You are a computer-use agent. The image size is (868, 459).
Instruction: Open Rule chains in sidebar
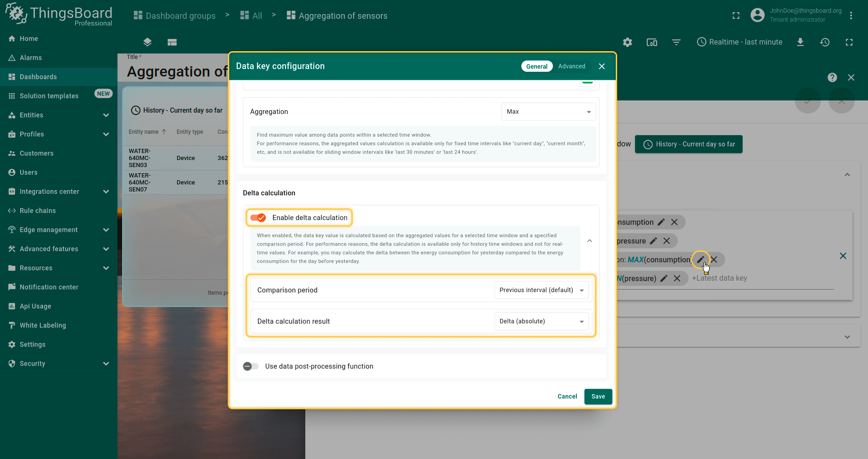click(x=38, y=211)
